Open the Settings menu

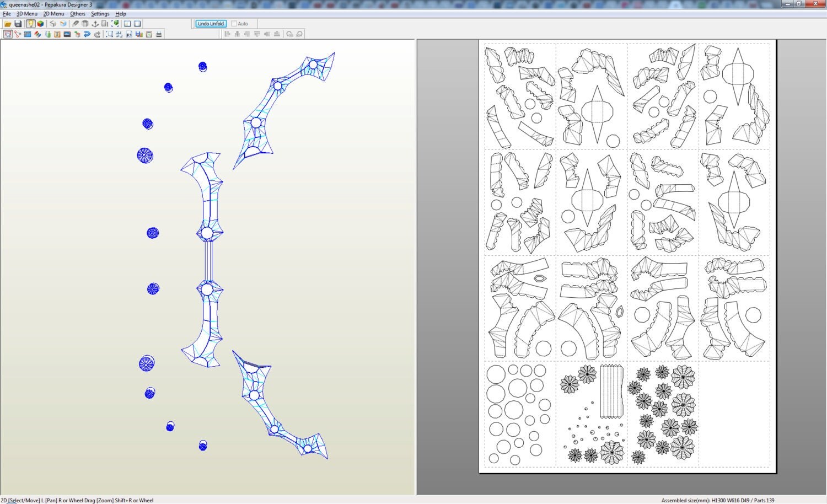100,14
